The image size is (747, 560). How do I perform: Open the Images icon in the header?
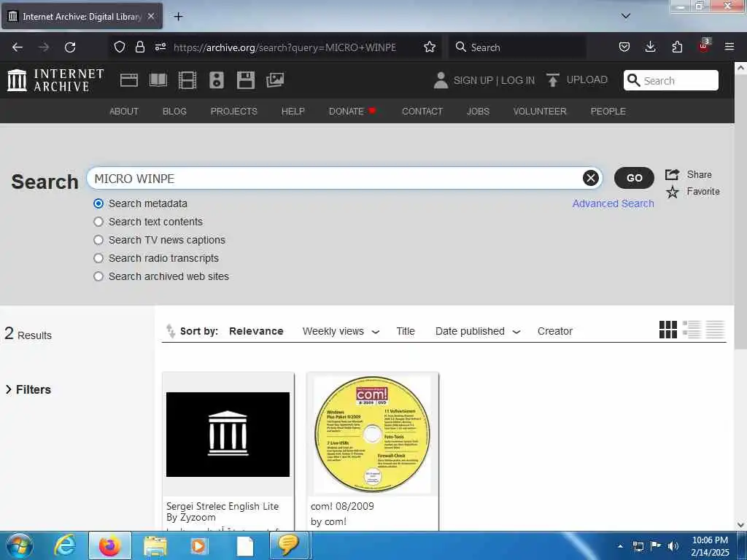(x=275, y=80)
